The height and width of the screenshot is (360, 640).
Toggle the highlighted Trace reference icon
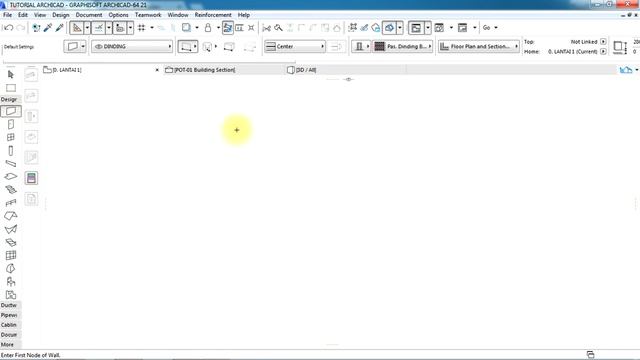point(228,28)
